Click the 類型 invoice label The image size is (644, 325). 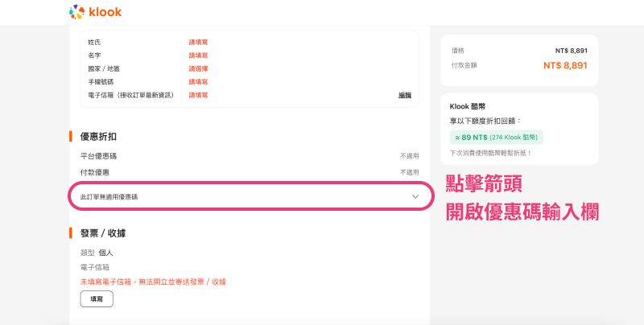88,253
